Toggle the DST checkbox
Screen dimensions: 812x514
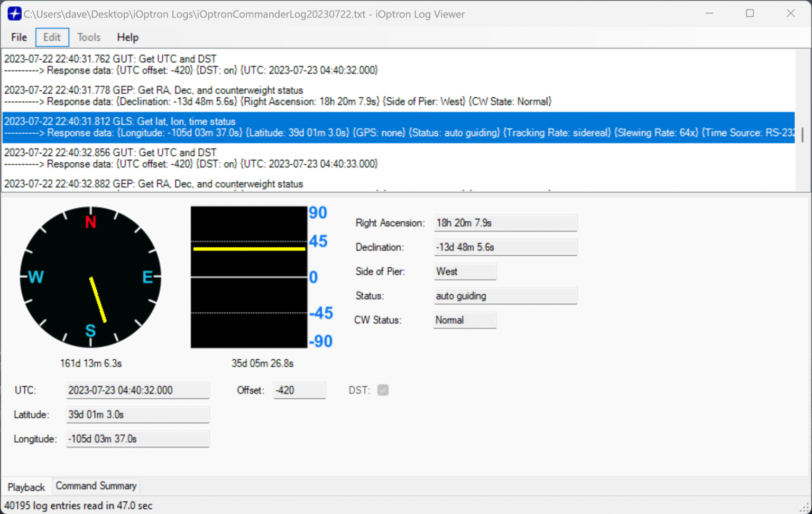tap(383, 390)
